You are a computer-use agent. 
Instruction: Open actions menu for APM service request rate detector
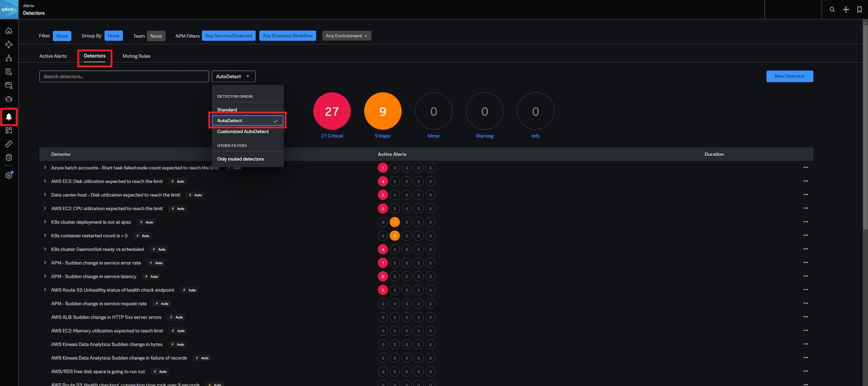(806, 303)
